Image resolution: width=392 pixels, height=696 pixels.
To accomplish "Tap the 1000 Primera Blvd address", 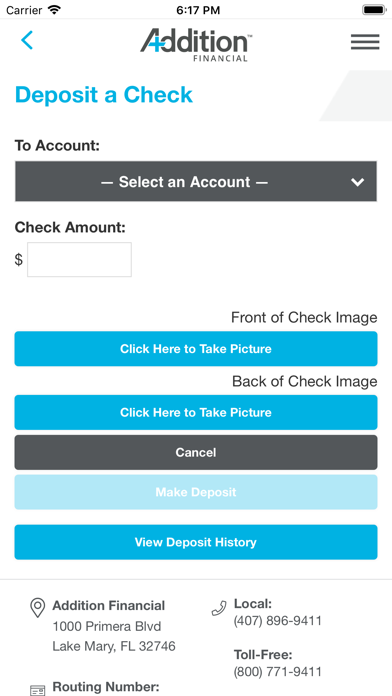I will (107, 626).
